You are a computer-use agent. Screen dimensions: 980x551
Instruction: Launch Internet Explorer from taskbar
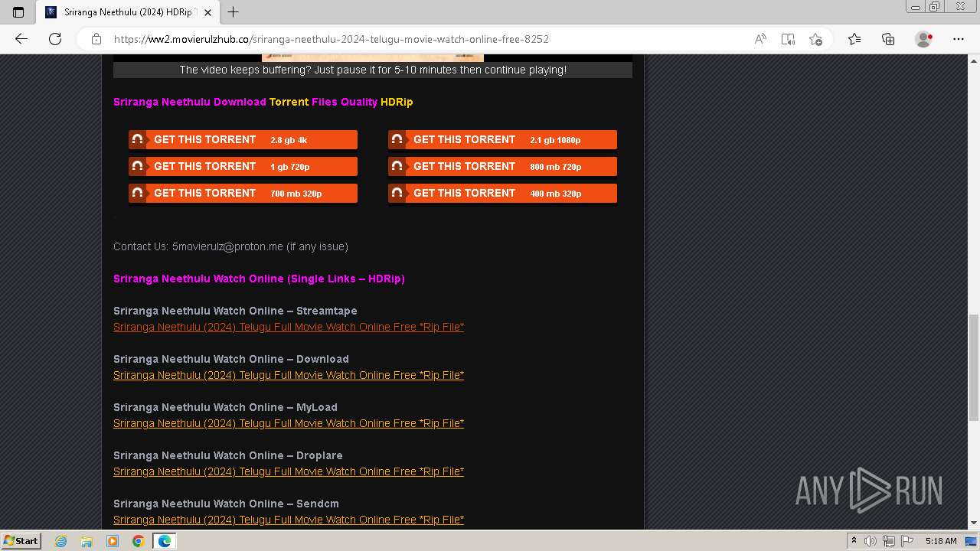(x=61, y=541)
